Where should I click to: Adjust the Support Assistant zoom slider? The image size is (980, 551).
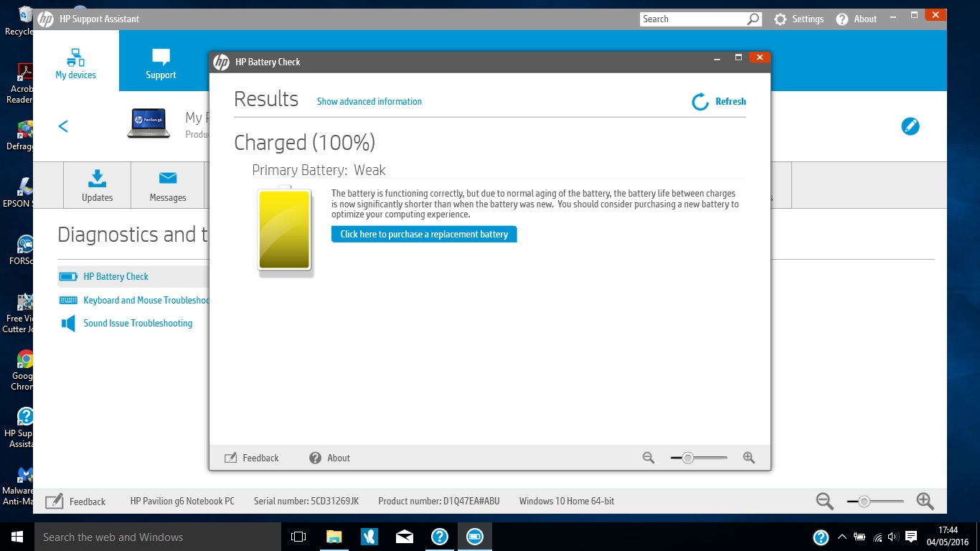coord(864,501)
